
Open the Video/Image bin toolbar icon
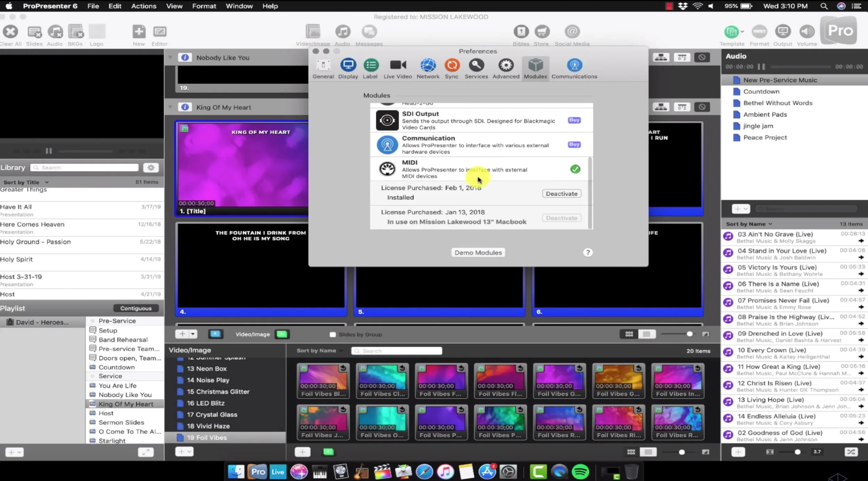(x=313, y=32)
